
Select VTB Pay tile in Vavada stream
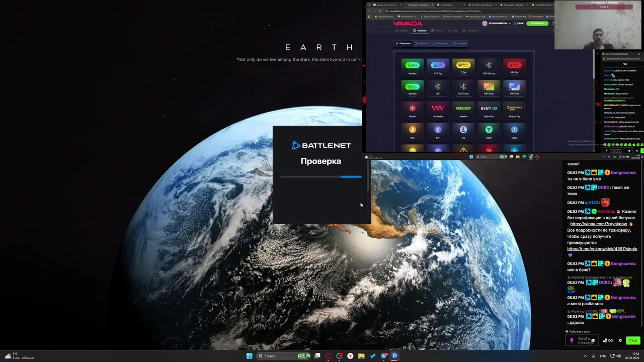coord(438,67)
